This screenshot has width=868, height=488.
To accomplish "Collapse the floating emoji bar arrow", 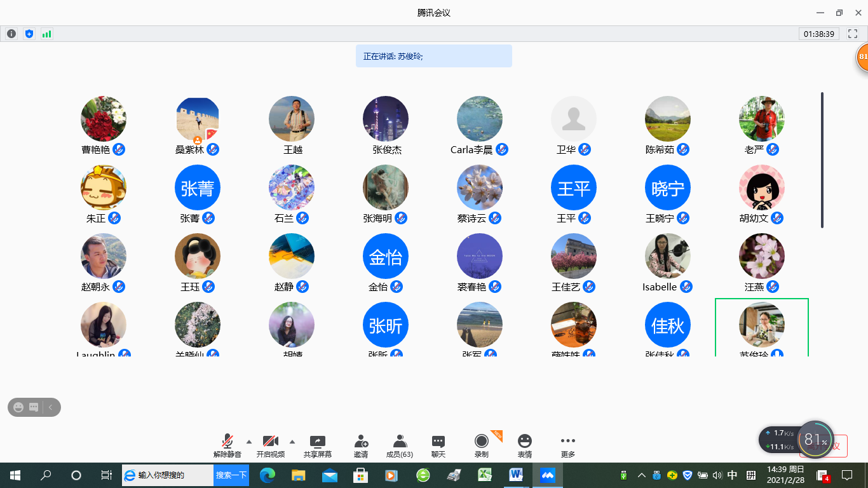I will pos(51,407).
